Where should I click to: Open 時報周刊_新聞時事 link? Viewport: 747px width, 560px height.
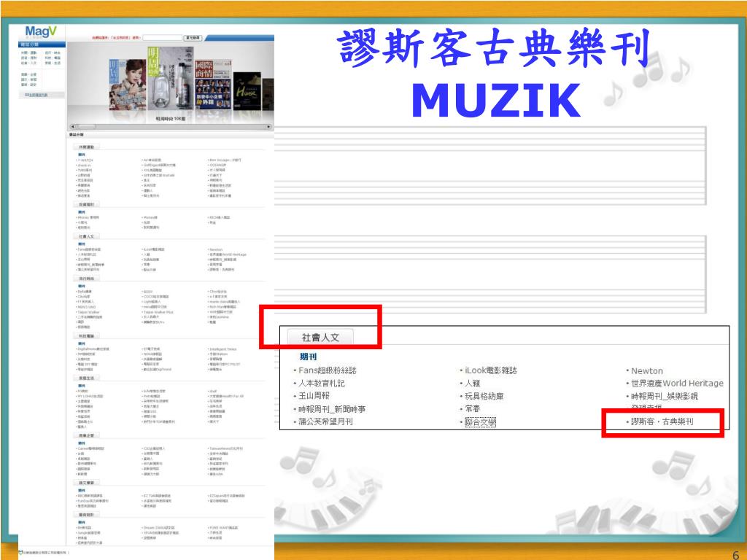(x=332, y=409)
